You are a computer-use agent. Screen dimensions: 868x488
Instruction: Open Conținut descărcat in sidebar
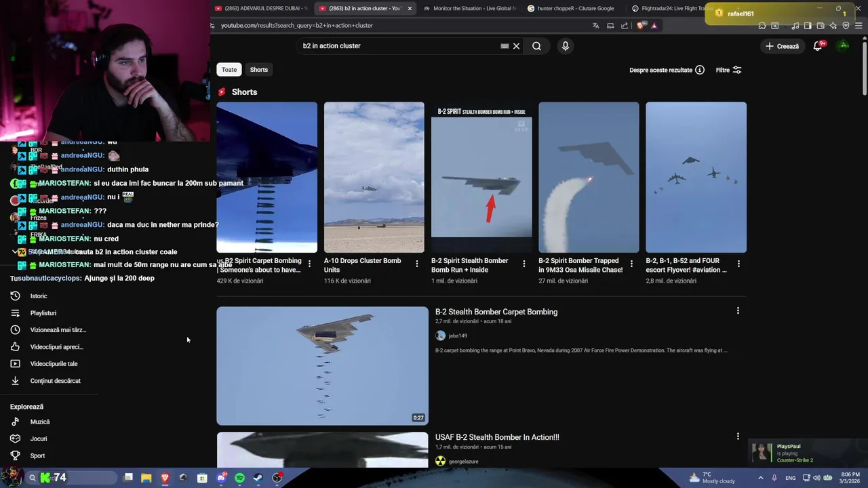pos(56,381)
